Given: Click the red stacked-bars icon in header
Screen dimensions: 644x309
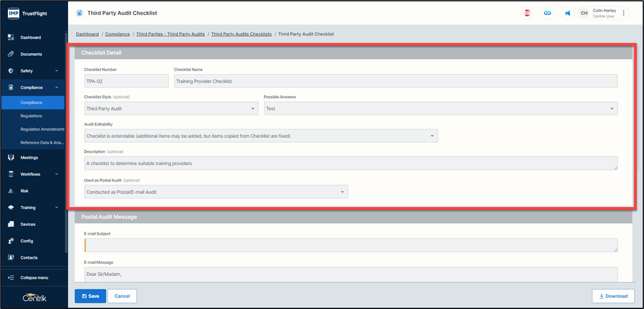Looking at the screenshot, I should [x=527, y=13].
